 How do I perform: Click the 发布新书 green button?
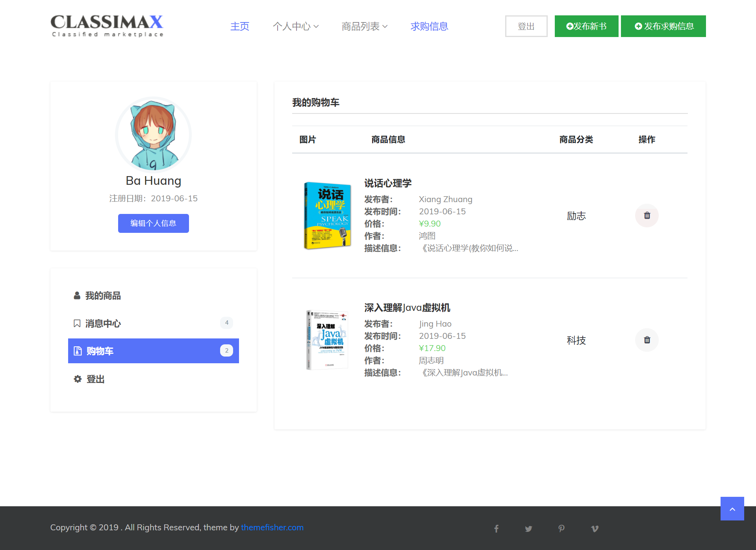pyautogui.click(x=586, y=26)
